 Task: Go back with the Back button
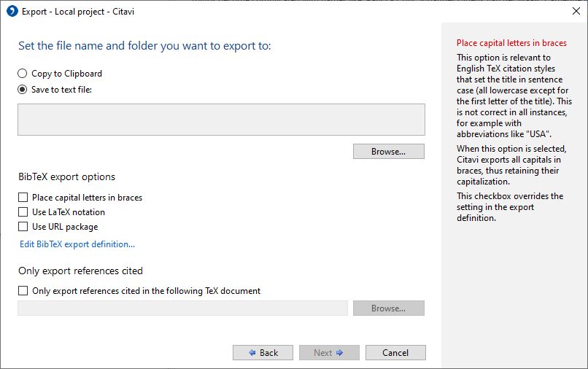click(263, 353)
